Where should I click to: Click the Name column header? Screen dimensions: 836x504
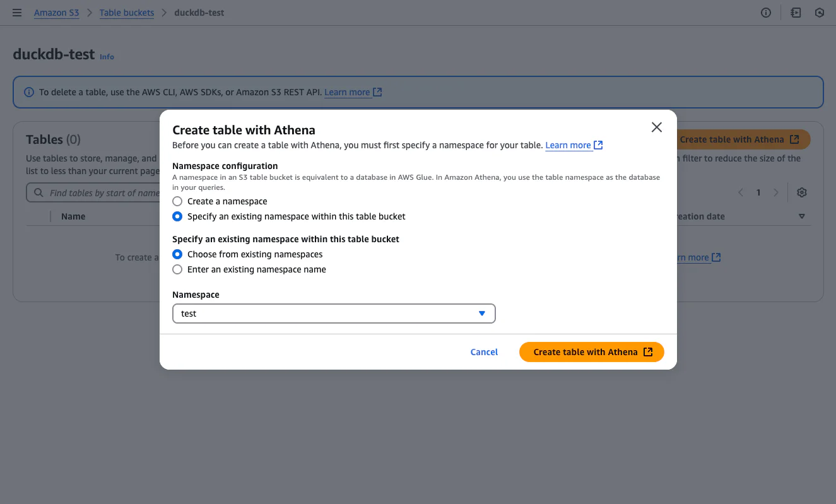73,216
